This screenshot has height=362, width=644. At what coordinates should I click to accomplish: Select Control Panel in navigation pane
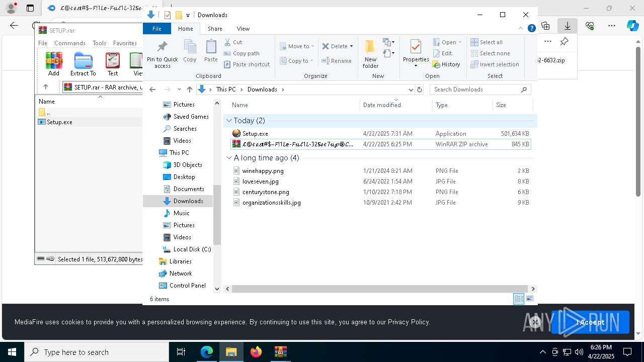coord(182,286)
